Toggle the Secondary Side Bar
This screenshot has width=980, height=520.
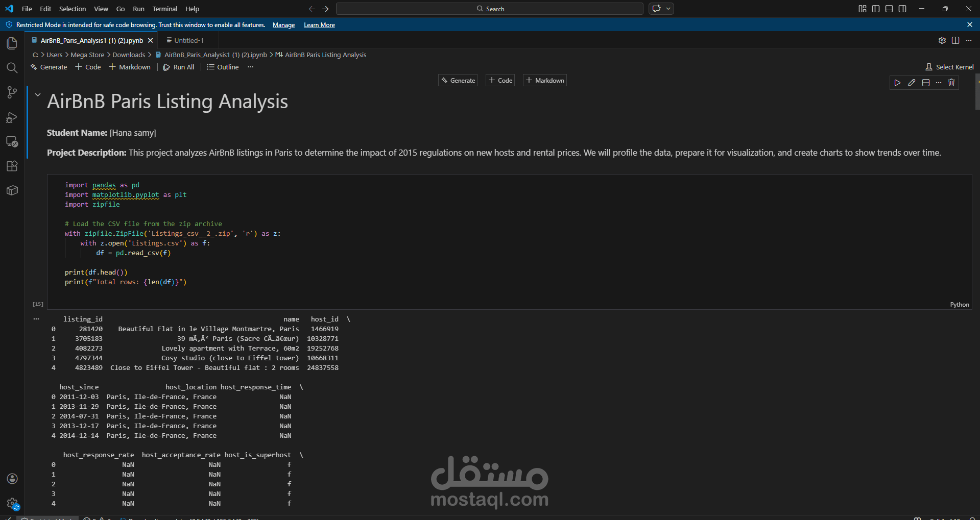(902, 9)
